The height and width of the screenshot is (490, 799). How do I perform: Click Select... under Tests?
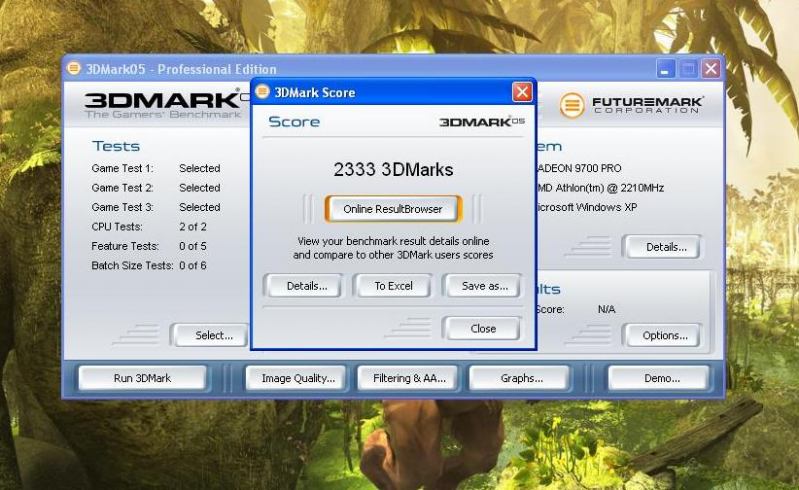211,335
